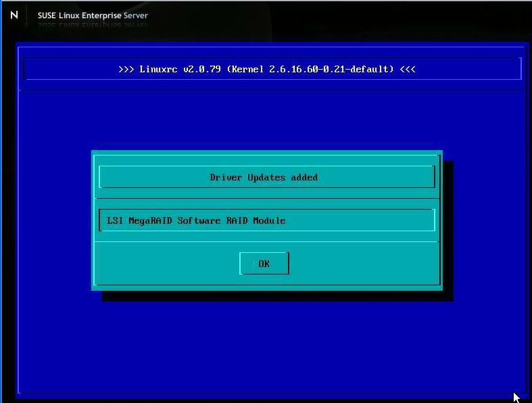Viewport: 532px width, 403px height.
Task: Select LSI MegaRAID Software RAID Module entry
Action: [x=196, y=220]
